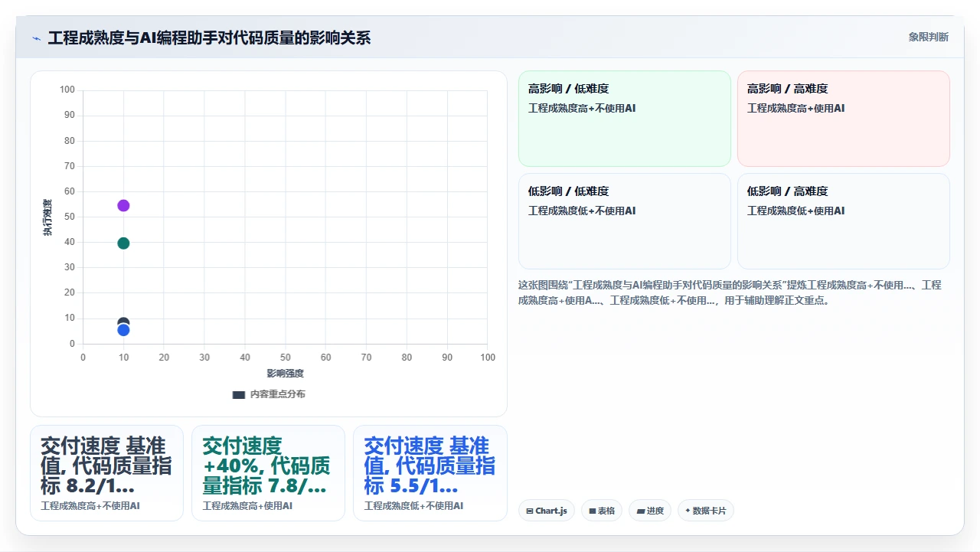Click the Chart.js tag chip
The height and width of the screenshot is (552, 980).
(x=547, y=511)
